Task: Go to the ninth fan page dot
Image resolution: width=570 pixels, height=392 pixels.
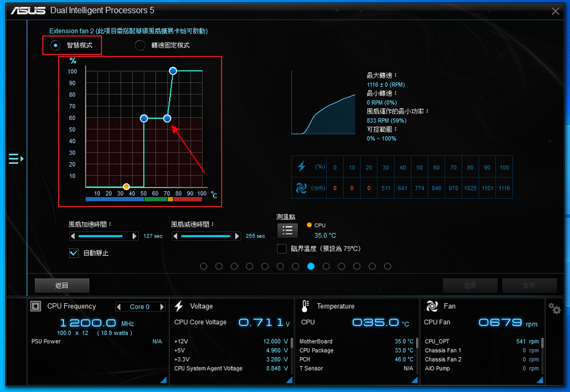Action: [x=326, y=266]
